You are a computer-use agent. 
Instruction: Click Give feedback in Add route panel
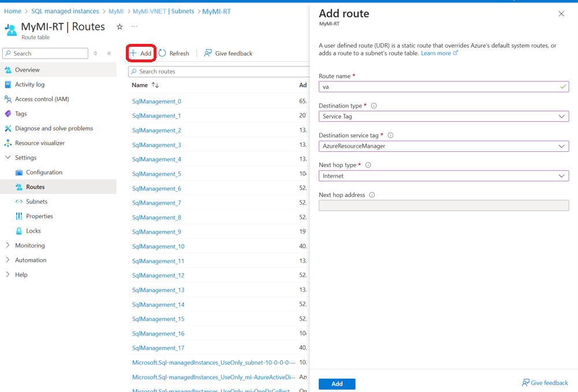coord(545,383)
